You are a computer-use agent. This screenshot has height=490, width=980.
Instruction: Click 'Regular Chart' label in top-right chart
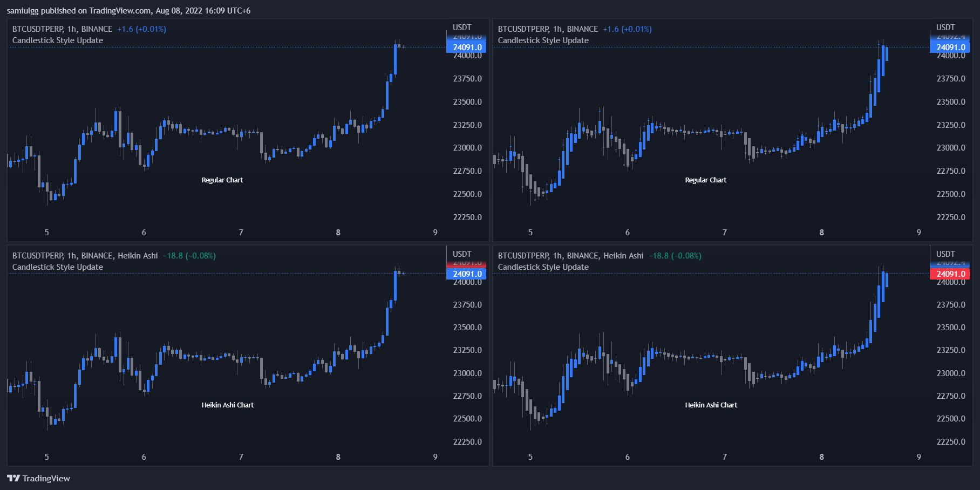706,180
